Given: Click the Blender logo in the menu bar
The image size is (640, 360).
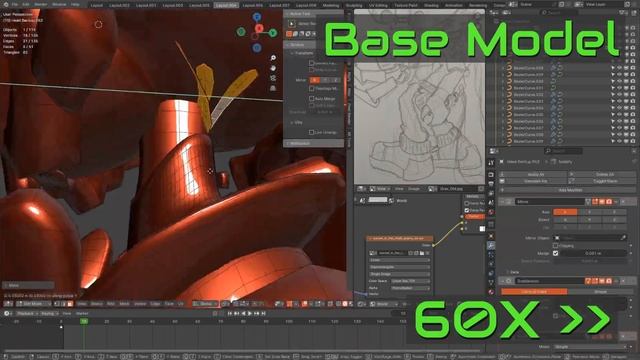Looking at the screenshot, I should point(6,4).
